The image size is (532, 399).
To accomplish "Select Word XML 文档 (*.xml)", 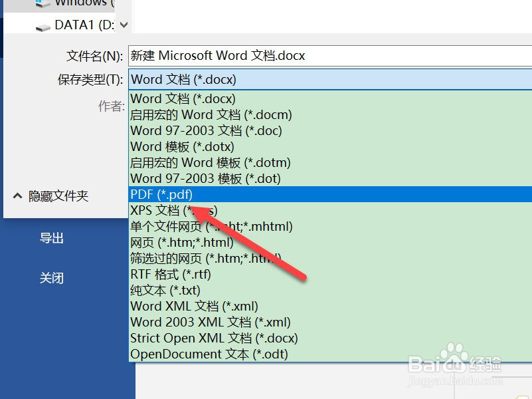I will click(330, 306).
